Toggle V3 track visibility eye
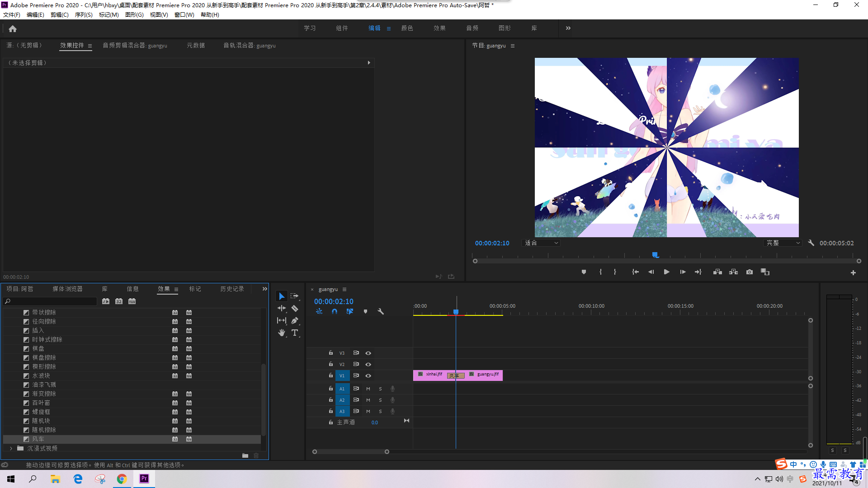Screen dimensions: 868x488 coord(368,353)
